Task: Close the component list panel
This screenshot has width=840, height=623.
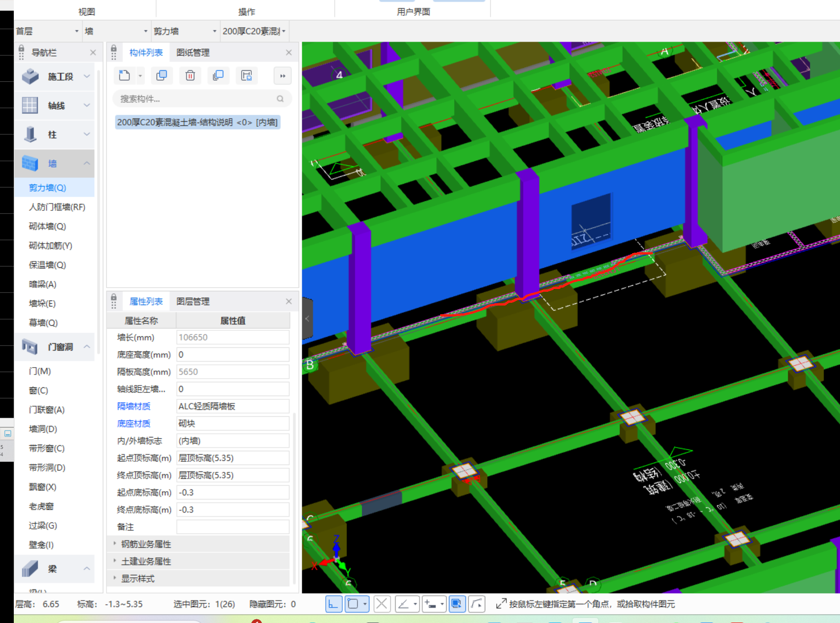Action: (x=289, y=52)
